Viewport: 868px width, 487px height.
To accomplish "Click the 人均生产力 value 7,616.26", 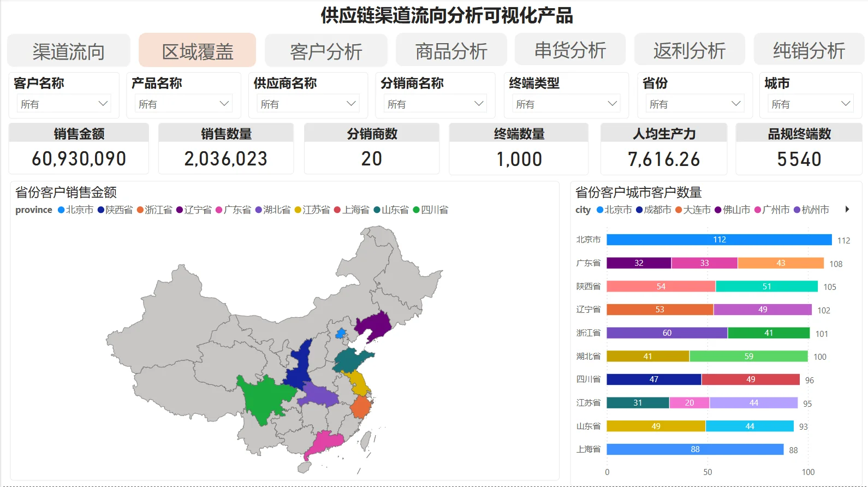I will (664, 159).
